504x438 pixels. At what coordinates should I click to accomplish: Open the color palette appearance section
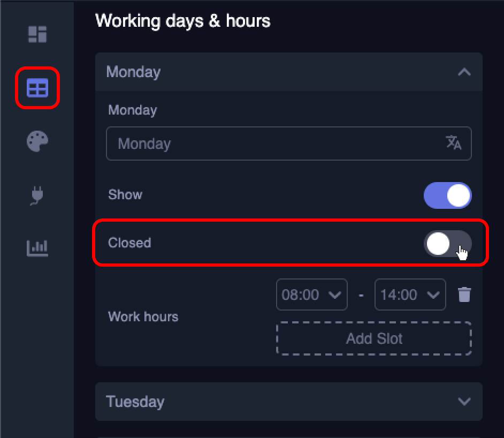[37, 142]
